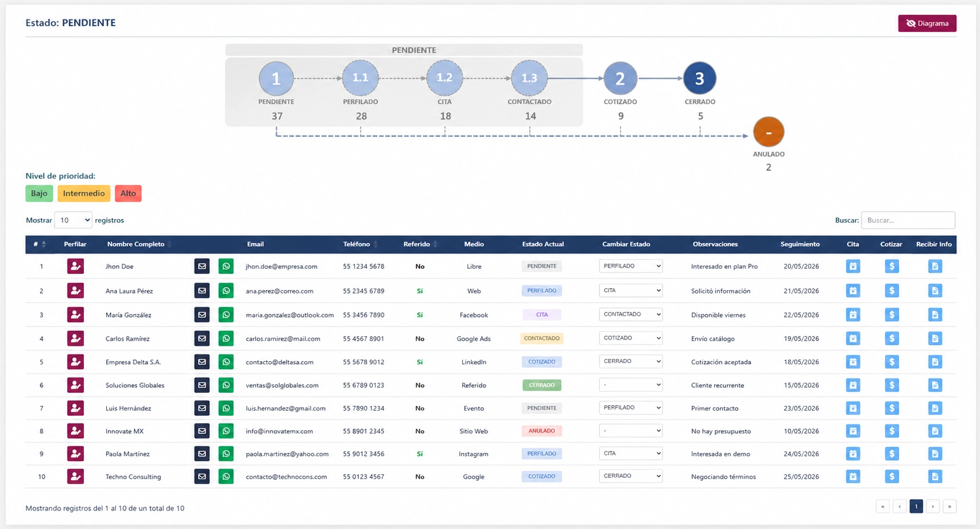Click last page double-arrow button
This screenshot has height=529, width=980.
click(950, 506)
